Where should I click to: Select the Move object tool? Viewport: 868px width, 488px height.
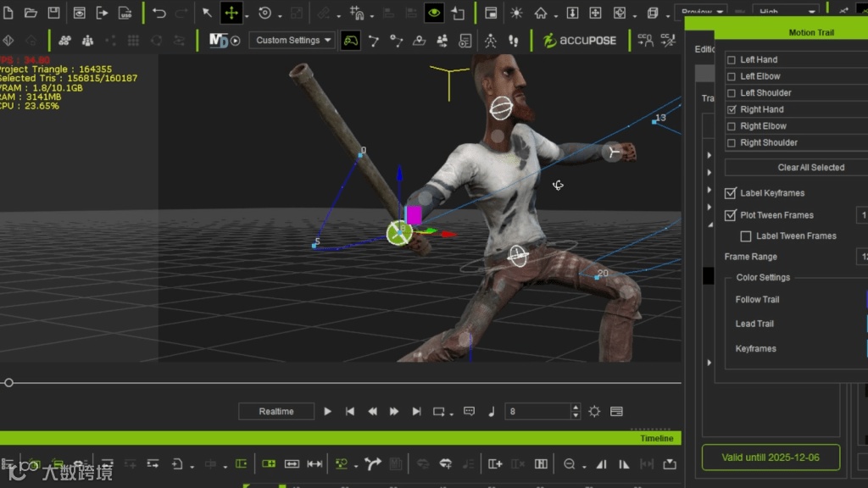click(x=231, y=13)
